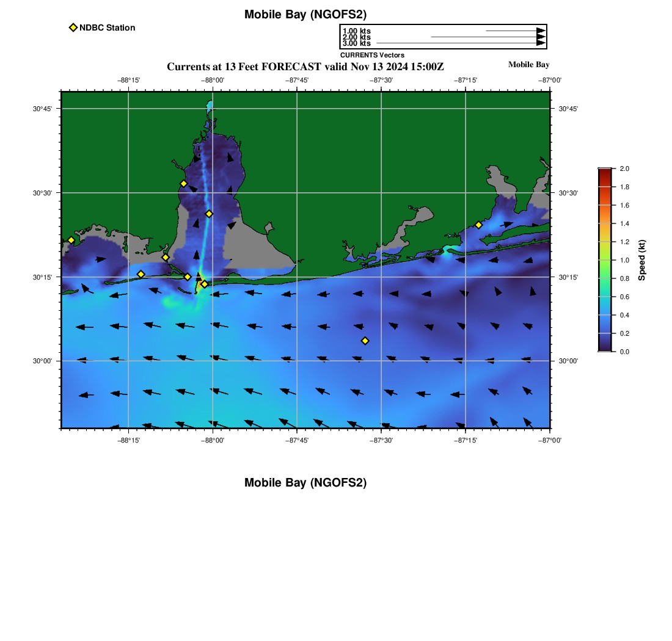The width and height of the screenshot is (672, 641).
Task: Click the northwest Mobile Bay station diamond
Action: (x=183, y=184)
